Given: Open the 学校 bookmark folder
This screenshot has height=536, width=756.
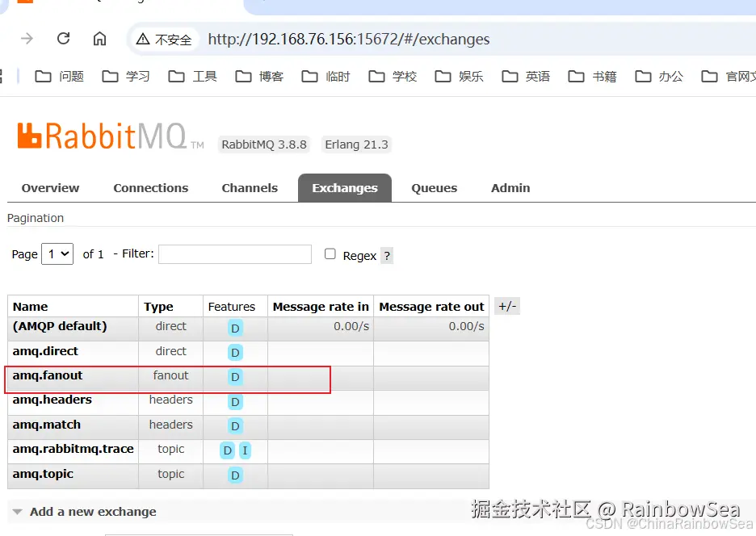Looking at the screenshot, I should [393, 76].
